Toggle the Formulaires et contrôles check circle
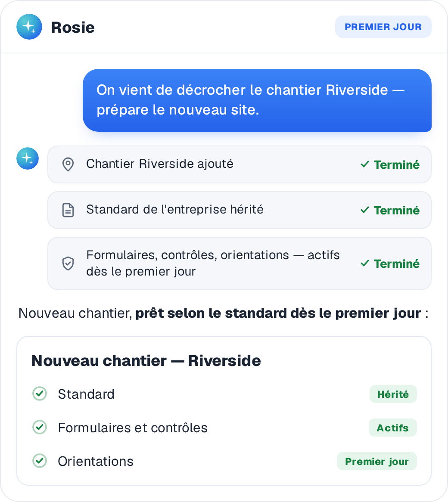The width and height of the screenshot is (448, 502). point(40,427)
